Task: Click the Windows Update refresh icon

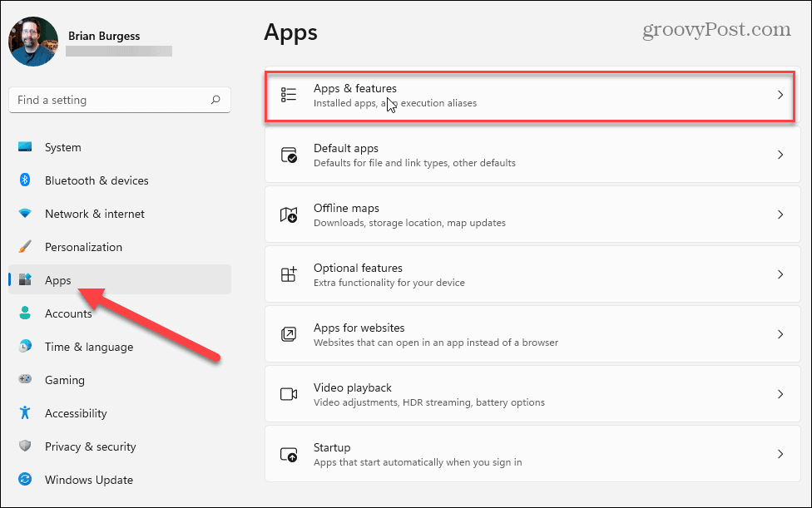Action: 25,479
